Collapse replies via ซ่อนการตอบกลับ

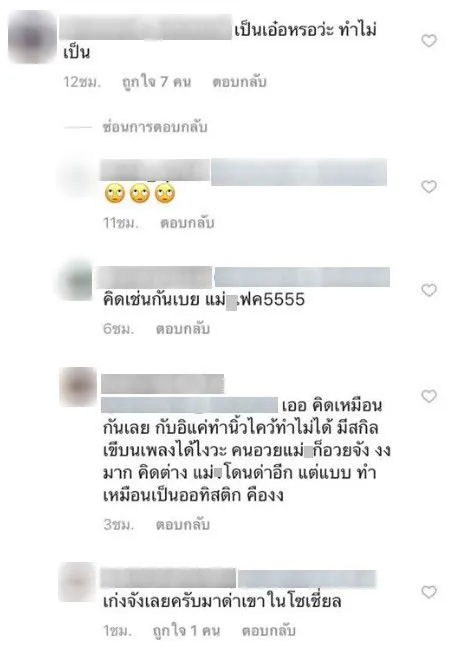[155, 127]
